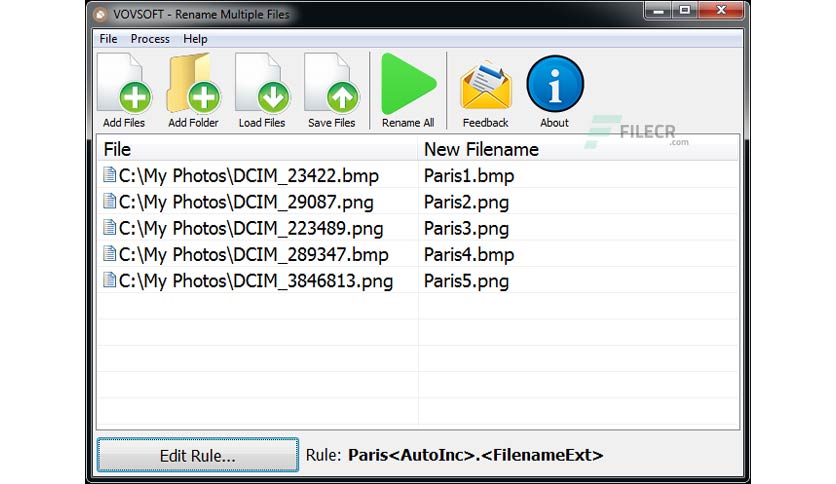Click the New Filename column header
The image size is (836, 484).
[x=578, y=149]
